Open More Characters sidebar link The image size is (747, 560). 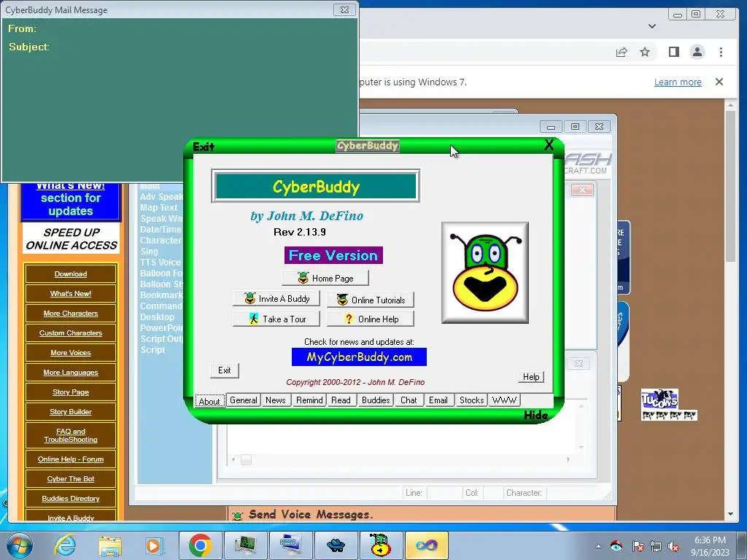(x=71, y=314)
